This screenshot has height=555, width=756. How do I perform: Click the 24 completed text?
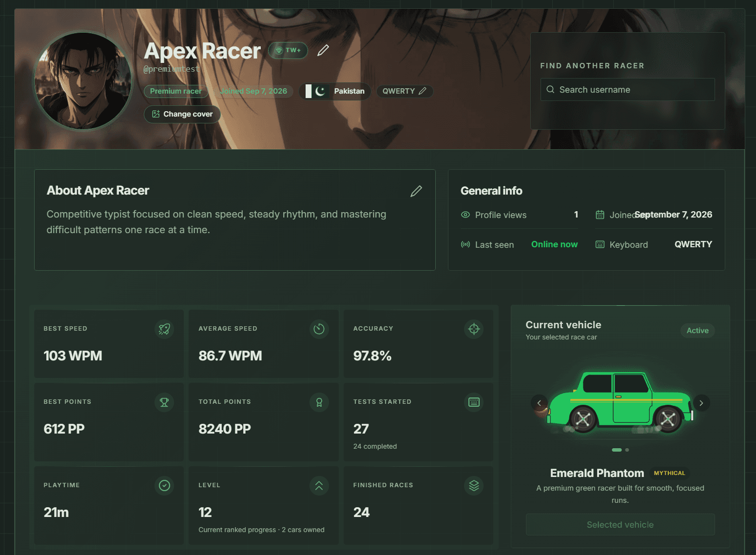click(375, 446)
